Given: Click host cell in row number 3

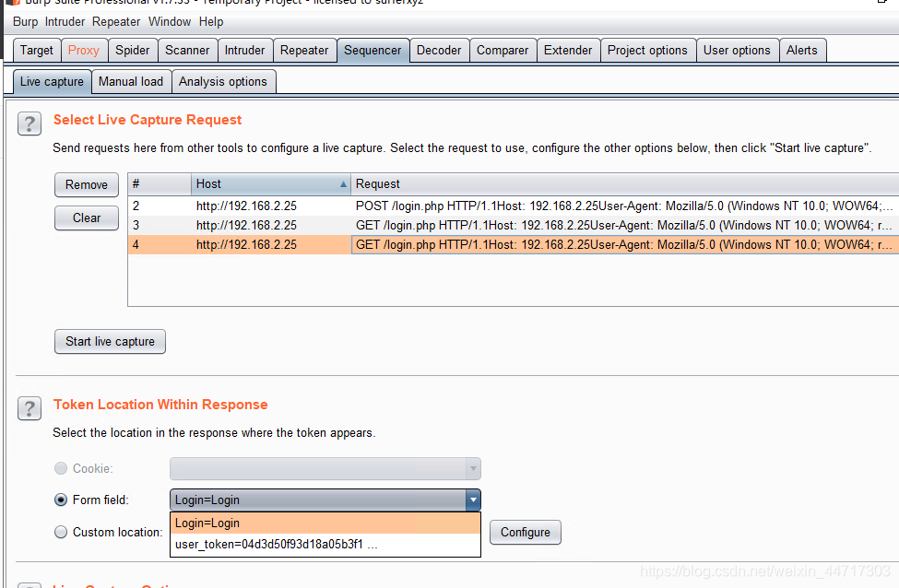Looking at the screenshot, I should pyautogui.click(x=270, y=225).
